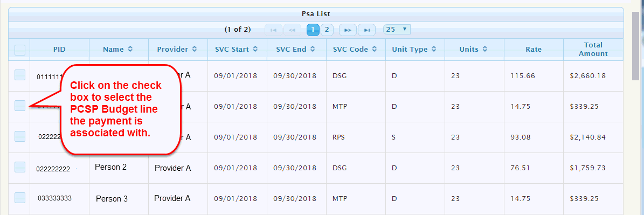Select checkbox for MTP $339.25 second row
Screen dimensions: 644x215
(x=20, y=106)
